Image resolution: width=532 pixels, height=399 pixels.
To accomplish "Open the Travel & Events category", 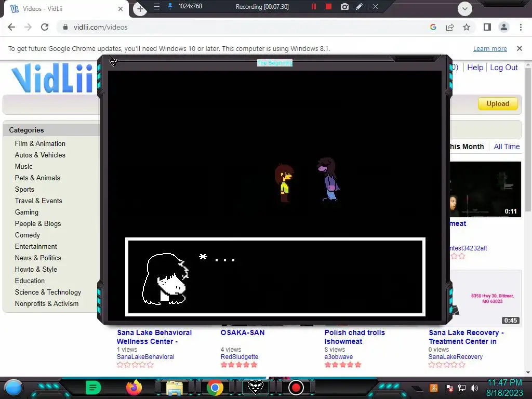I will tap(38, 201).
